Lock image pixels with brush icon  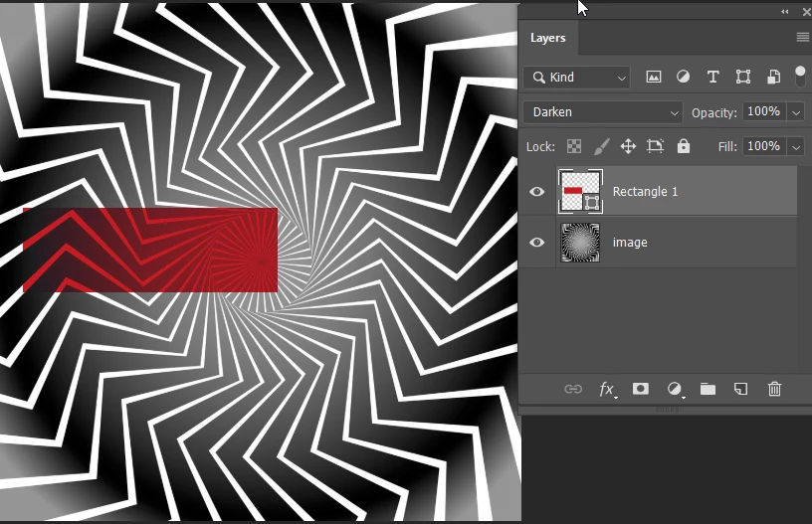coord(601,146)
